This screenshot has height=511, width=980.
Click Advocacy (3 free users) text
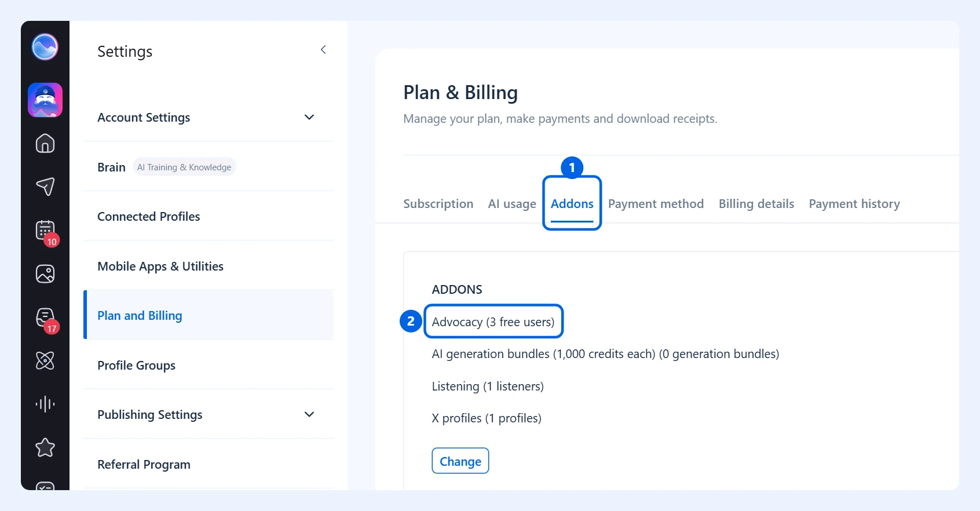click(493, 322)
